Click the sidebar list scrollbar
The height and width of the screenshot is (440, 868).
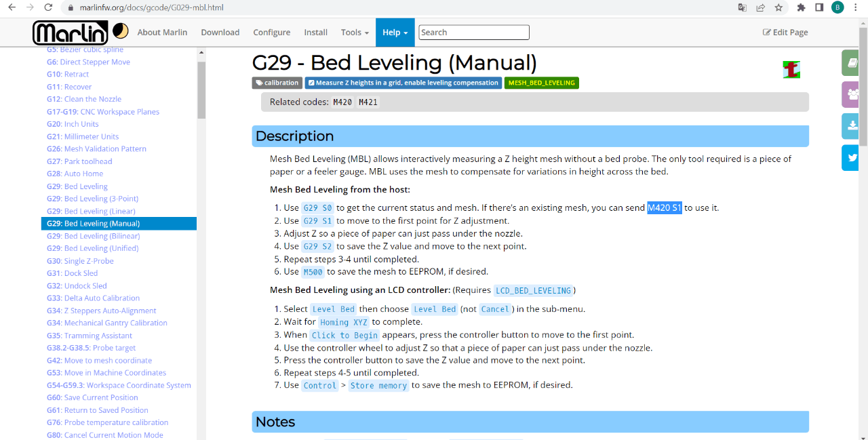pyautogui.click(x=201, y=88)
